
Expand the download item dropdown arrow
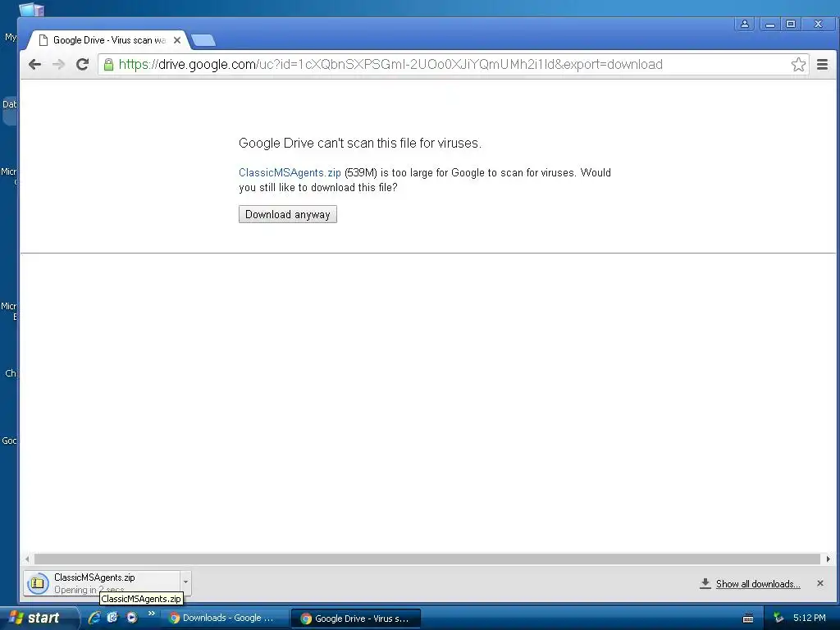point(185,582)
